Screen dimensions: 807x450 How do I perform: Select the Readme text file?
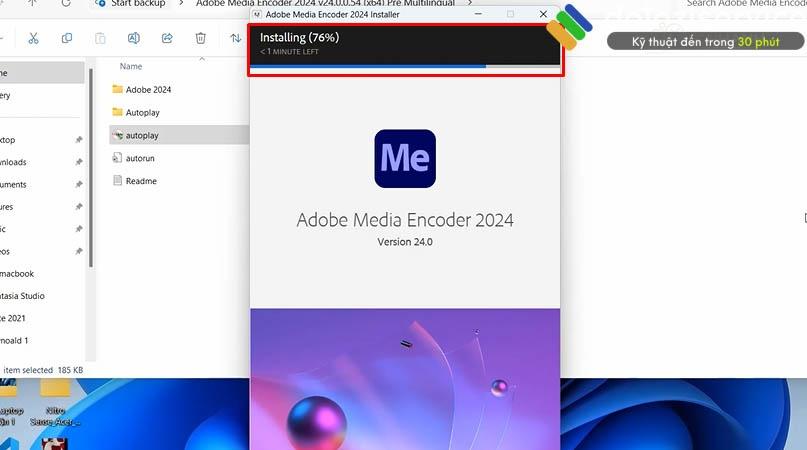[x=140, y=181]
